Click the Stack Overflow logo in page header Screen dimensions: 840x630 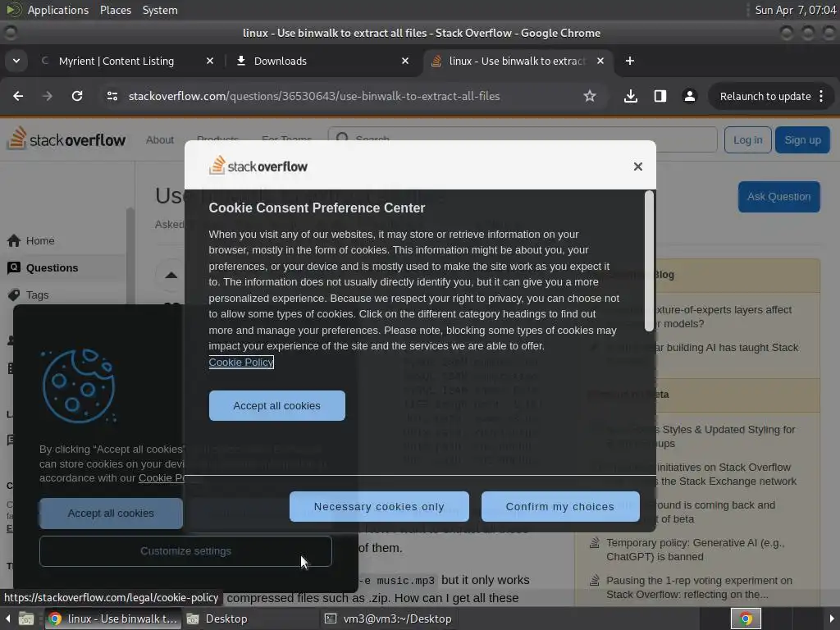(66, 139)
